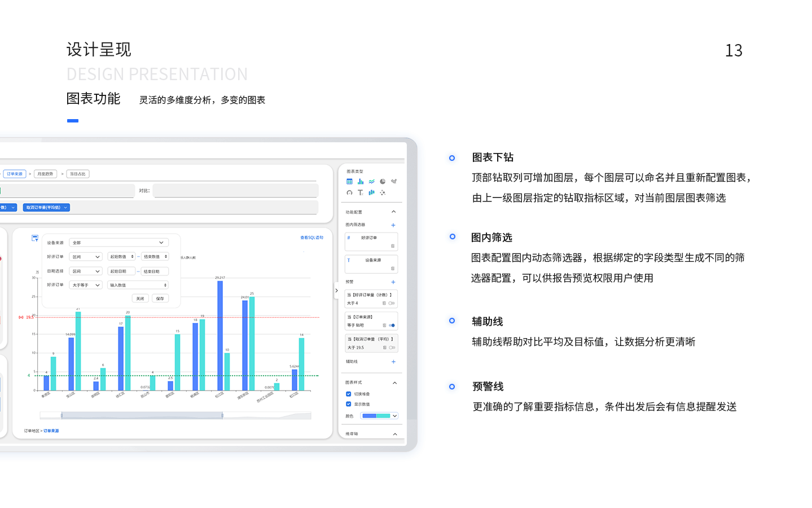Delete the 取消订单量 (平均) alert
Image resolution: width=812 pixels, height=508 pixels.
coord(385,348)
